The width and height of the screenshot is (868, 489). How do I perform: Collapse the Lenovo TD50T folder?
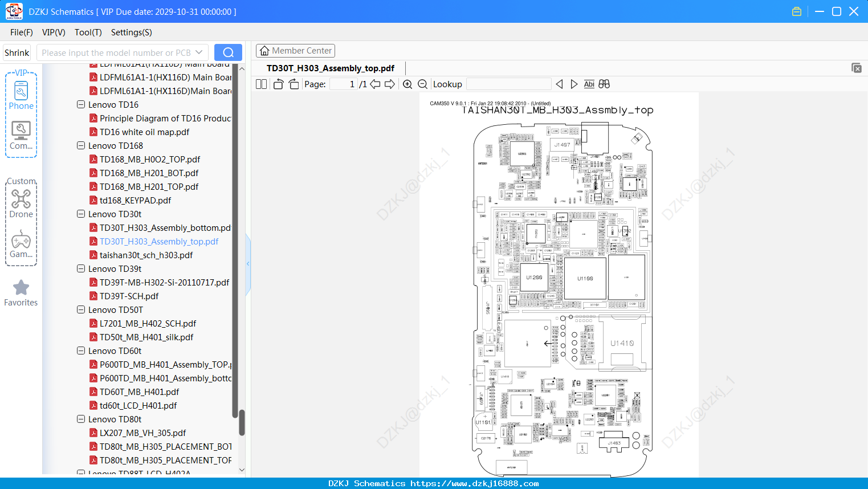coord(81,310)
